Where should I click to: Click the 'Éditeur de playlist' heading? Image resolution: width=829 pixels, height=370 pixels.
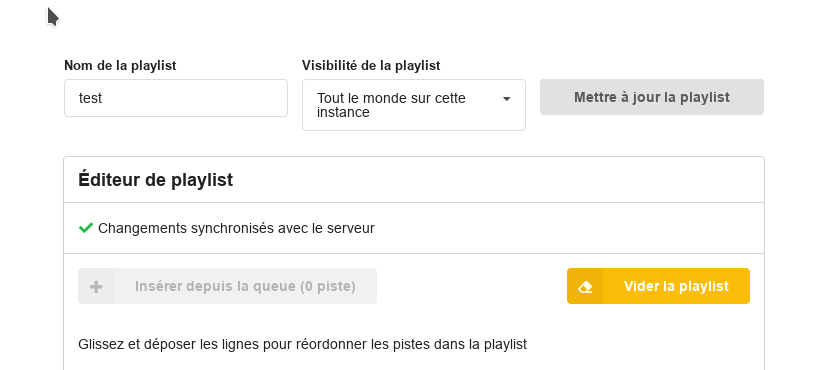coord(155,180)
